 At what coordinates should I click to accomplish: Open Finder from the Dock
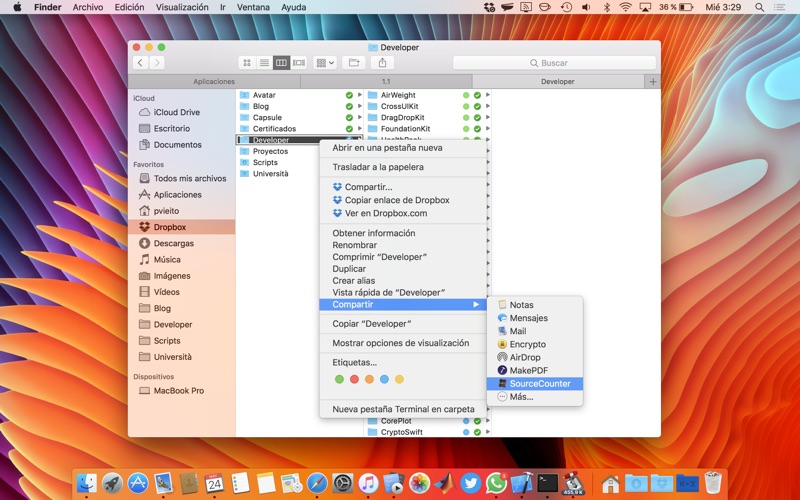86,483
